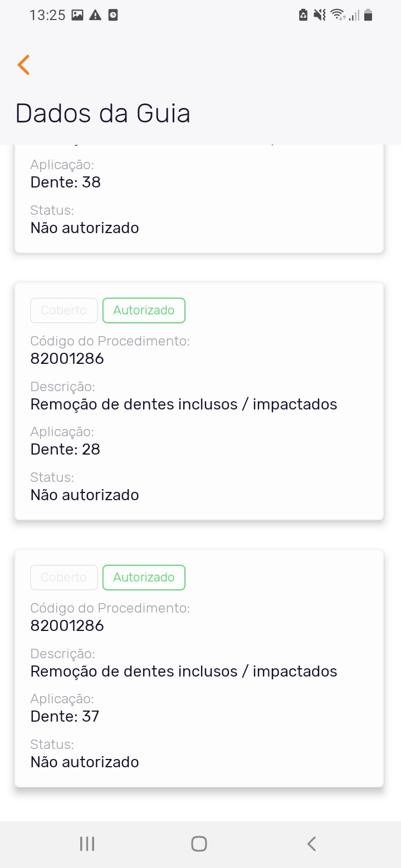The width and height of the screenshot is (401, 868).
Task: Tap the Autorizado tag on tooth 28 card
Action: 144,310
